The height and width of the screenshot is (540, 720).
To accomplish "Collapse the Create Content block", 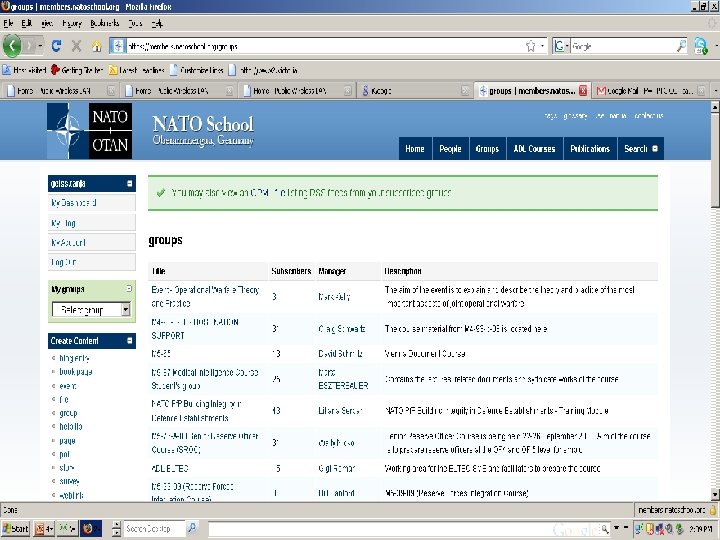I will [129, 340].
